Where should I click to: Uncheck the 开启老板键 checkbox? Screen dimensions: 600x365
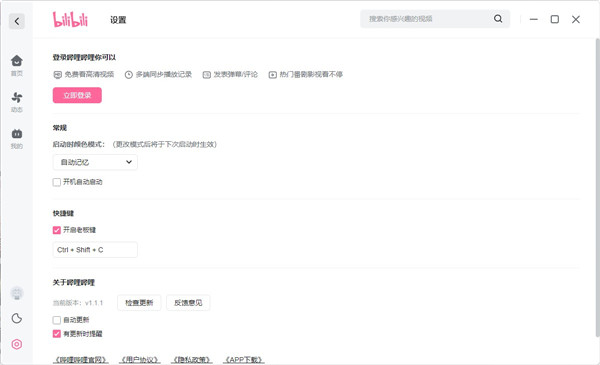(x=57, y=230)
